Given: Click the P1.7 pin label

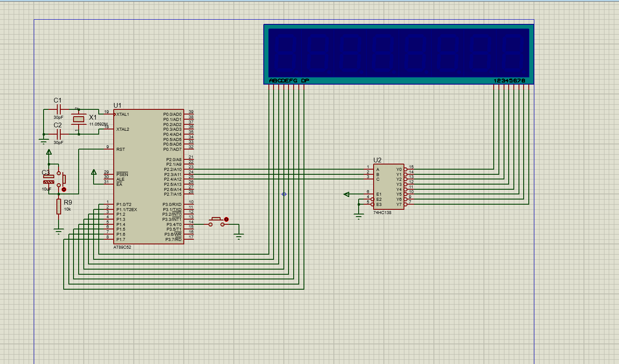Looking at the screenshot, I should coord(121,240).
